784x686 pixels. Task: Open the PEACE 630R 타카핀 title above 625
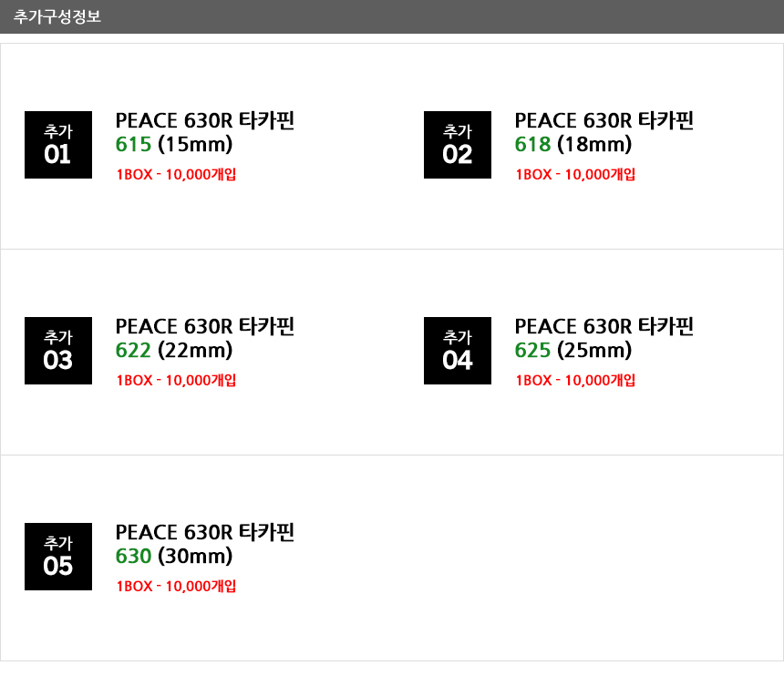tap(604, 326)
